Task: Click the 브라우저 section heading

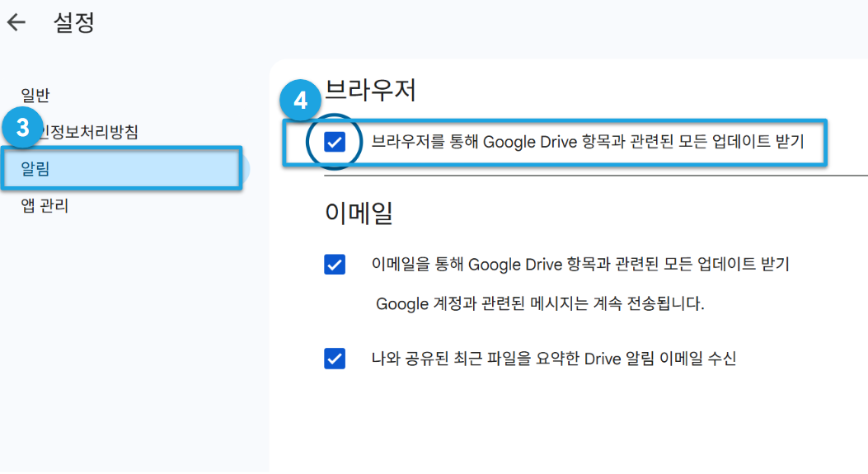Action: tap(370, 90)
